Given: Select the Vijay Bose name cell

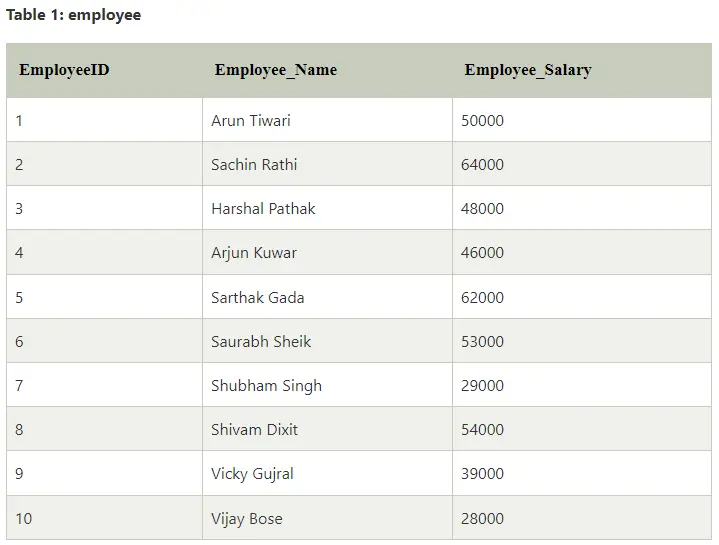Looking at the screenshot, I should 327,517.
